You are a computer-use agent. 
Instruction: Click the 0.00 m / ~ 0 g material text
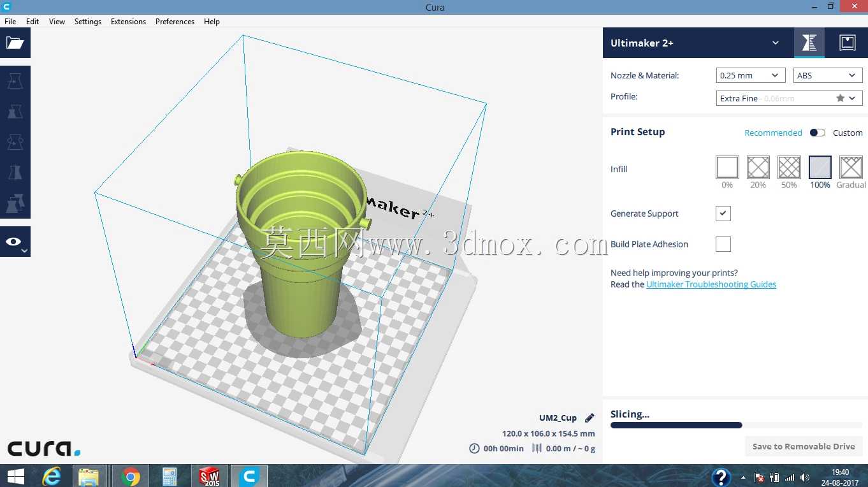coord(570,448)
